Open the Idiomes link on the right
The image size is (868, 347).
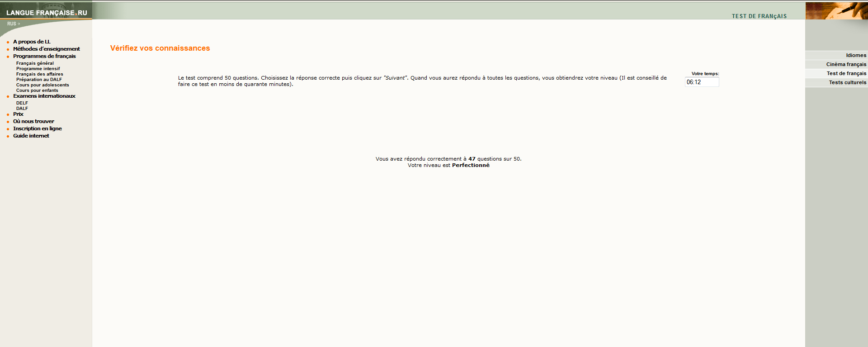coord(856,55)
